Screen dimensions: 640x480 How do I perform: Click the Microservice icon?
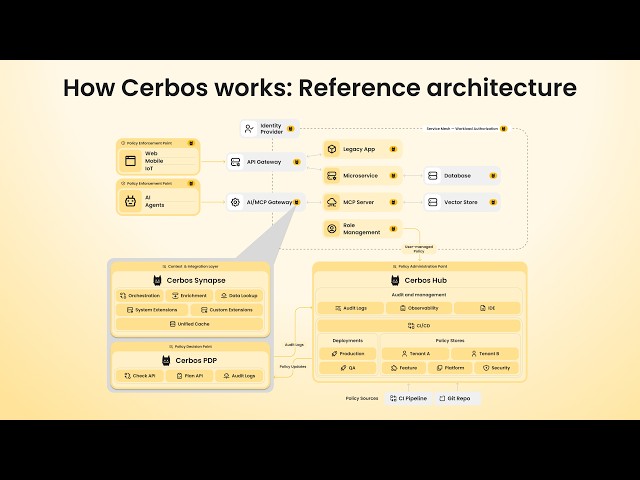click(332, 176)
